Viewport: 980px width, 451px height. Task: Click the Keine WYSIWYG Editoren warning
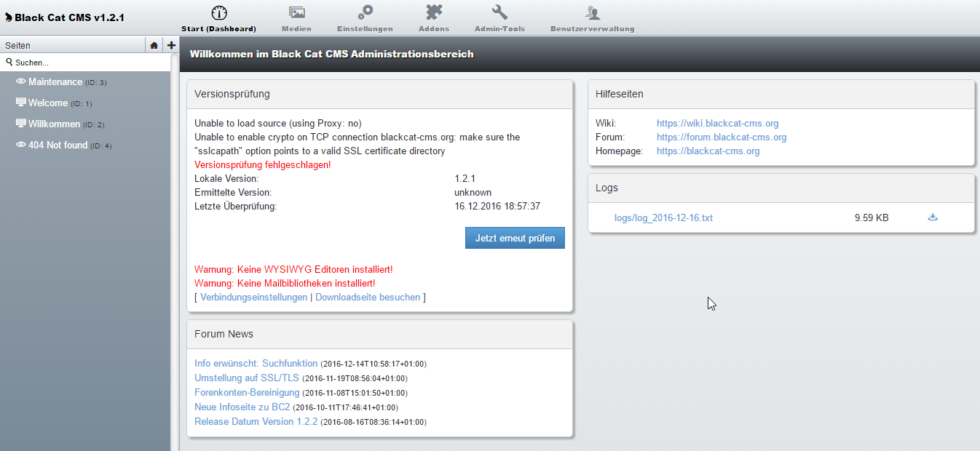[293, 269]
